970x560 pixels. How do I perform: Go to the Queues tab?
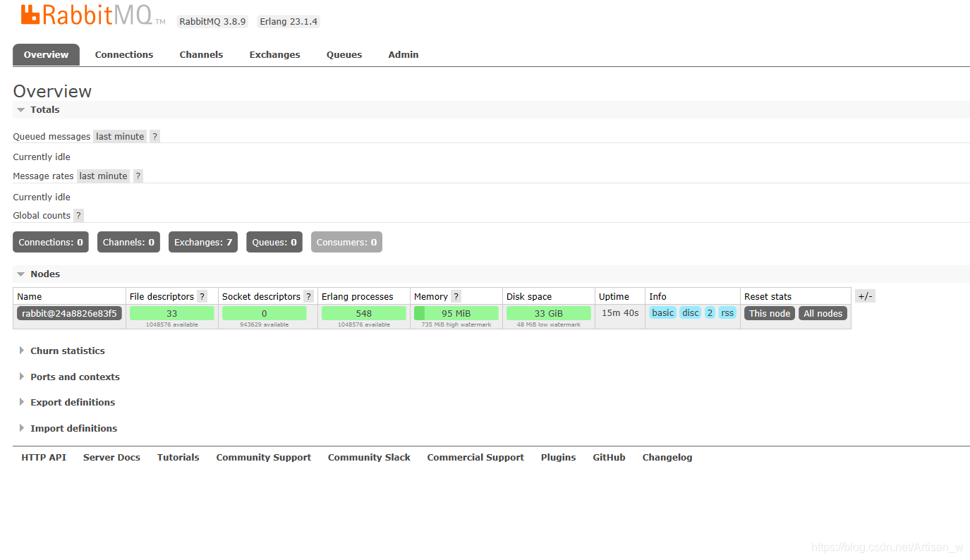pyautogui.click(x=344, y=55)
